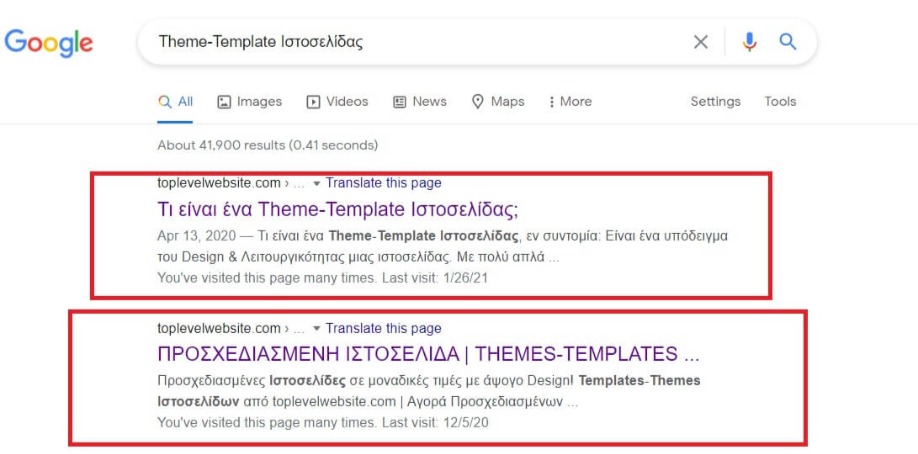Click Translate this page on the first result
The height and width of the screenshot is (454, 918).
[x=383, y=183]
